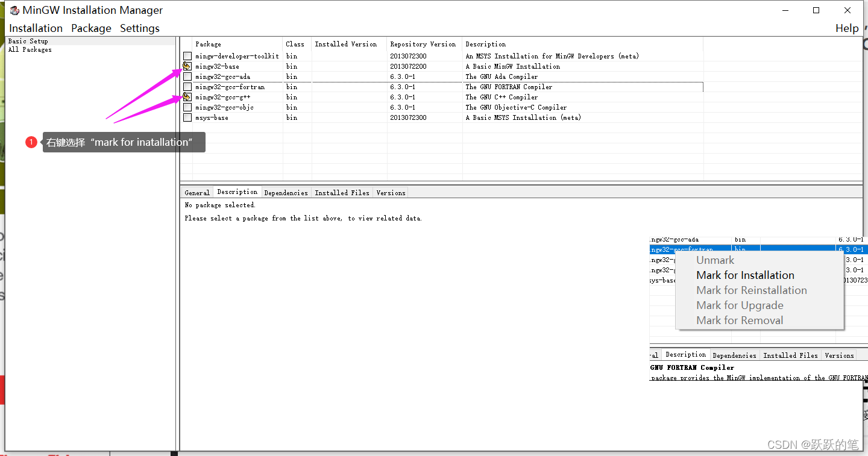Select the mingw32-gcc-g++ package name
Screen dimensions: 868x456
[x=222, y=97]
